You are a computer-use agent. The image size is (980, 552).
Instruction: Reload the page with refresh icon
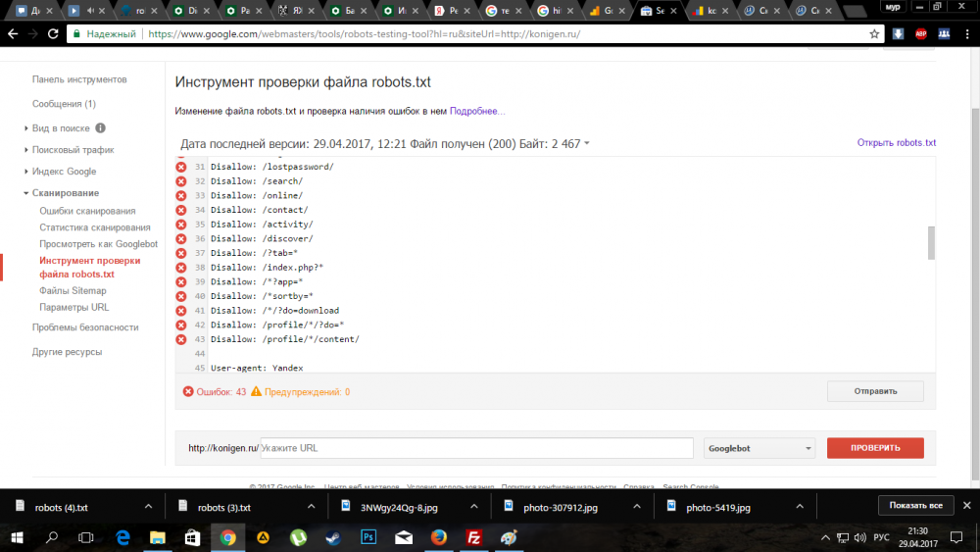coord(53,33)
